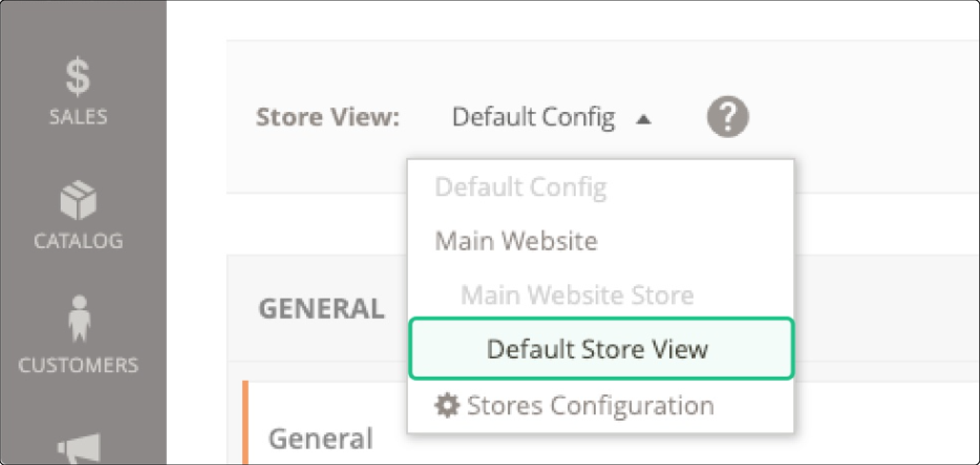Click the CATALOG label in sidebar
Image resolution: width=980 pixels, height=465 pixels.
(x=78, y=241)
